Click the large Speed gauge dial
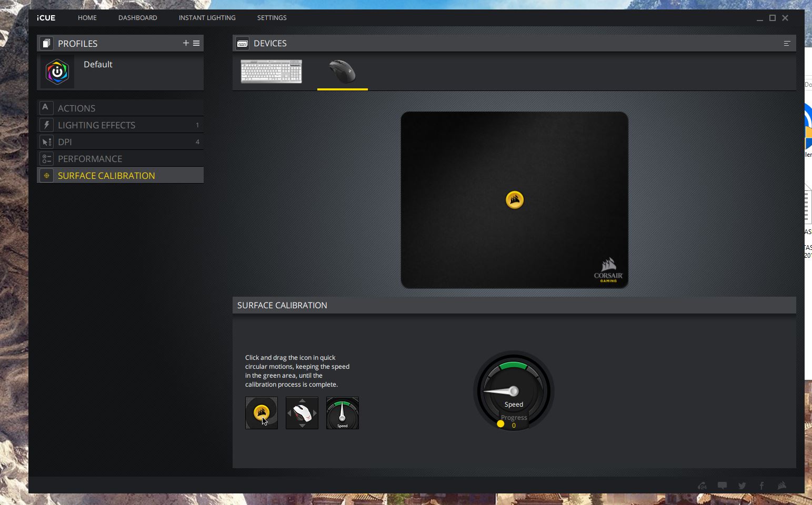812x505 pixels. [x=514, y=391]
